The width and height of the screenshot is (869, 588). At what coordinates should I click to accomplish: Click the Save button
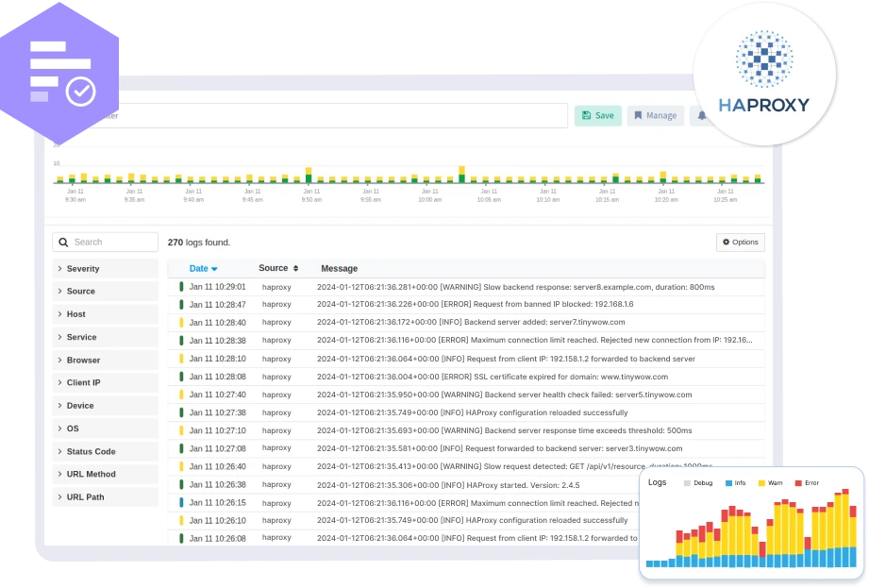pyautogui.click(x=597, y=116)
